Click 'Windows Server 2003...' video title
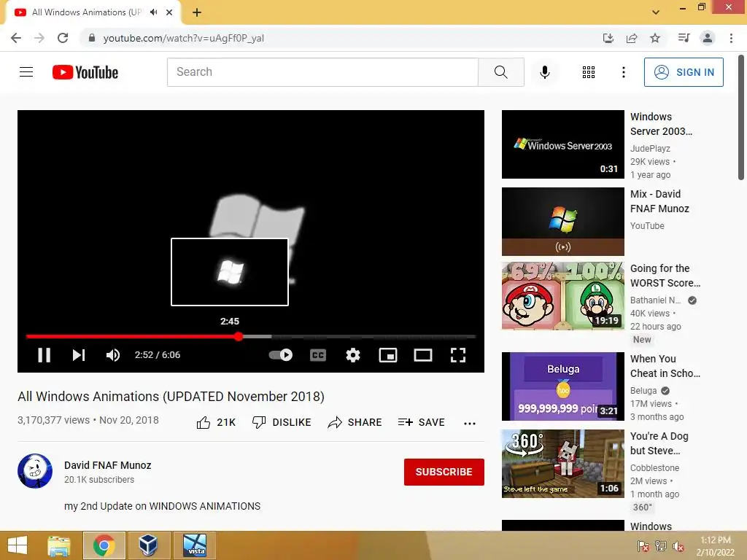The width and height of the screenshot is (747, 560). click(x=661, y=124)
